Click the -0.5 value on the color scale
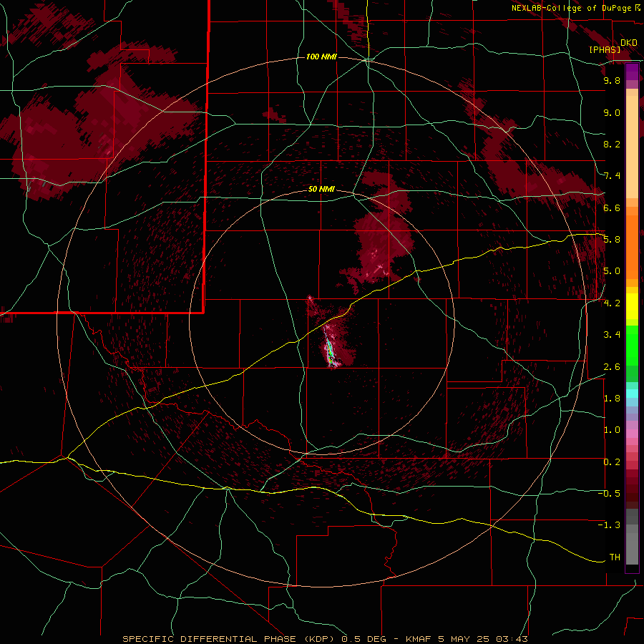The image size is (644, 644). (609, 494)
